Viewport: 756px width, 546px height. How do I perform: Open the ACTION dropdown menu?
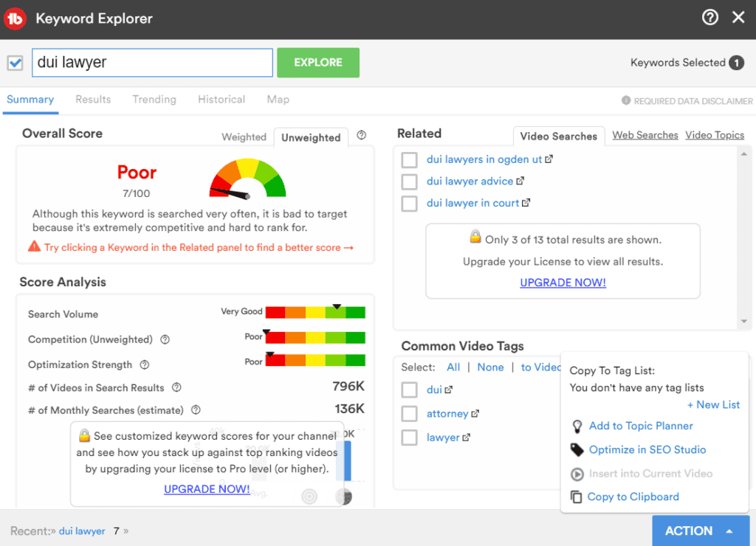tap(701, 531)
